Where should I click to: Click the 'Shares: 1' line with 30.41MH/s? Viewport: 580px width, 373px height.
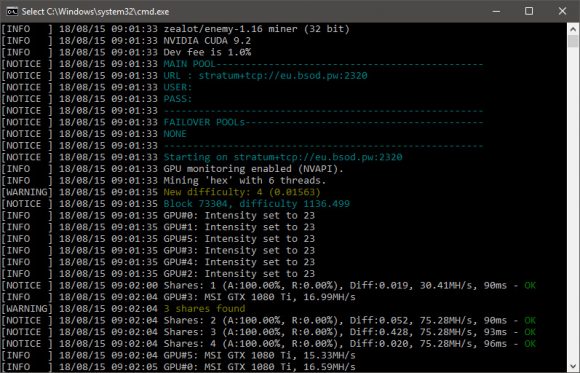[x=350, y=285]
